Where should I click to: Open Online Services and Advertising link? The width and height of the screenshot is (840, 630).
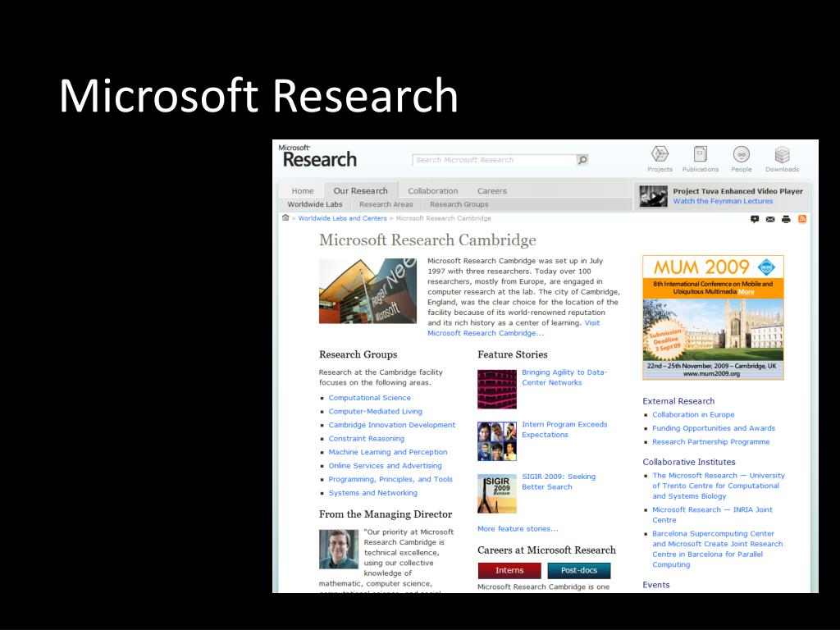(386, 466)
